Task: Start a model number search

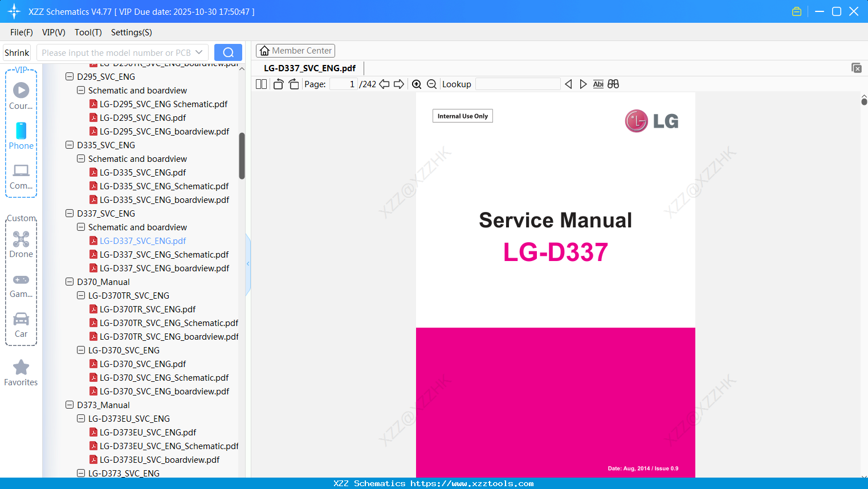Action: coord(228,52)
